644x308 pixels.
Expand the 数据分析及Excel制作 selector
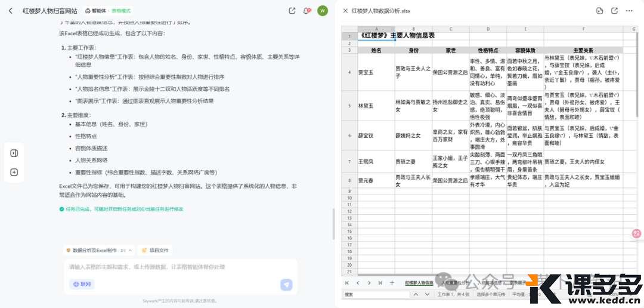coord(100,250)
